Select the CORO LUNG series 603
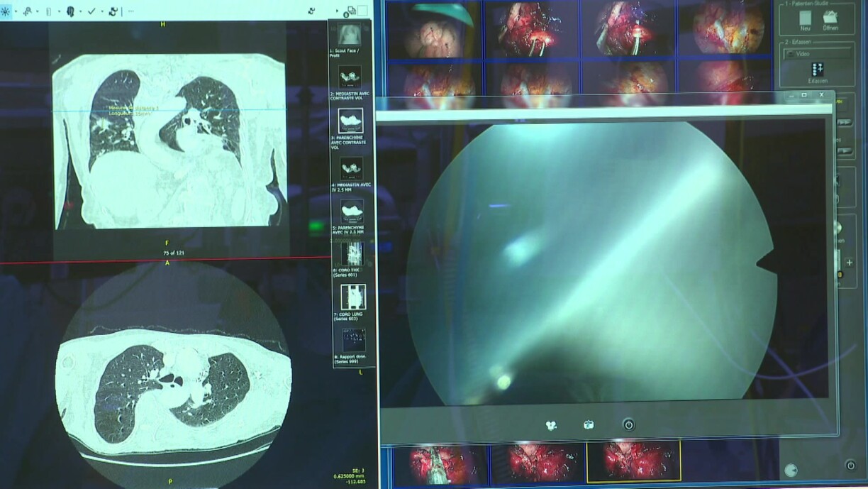 tap(352, 297)
